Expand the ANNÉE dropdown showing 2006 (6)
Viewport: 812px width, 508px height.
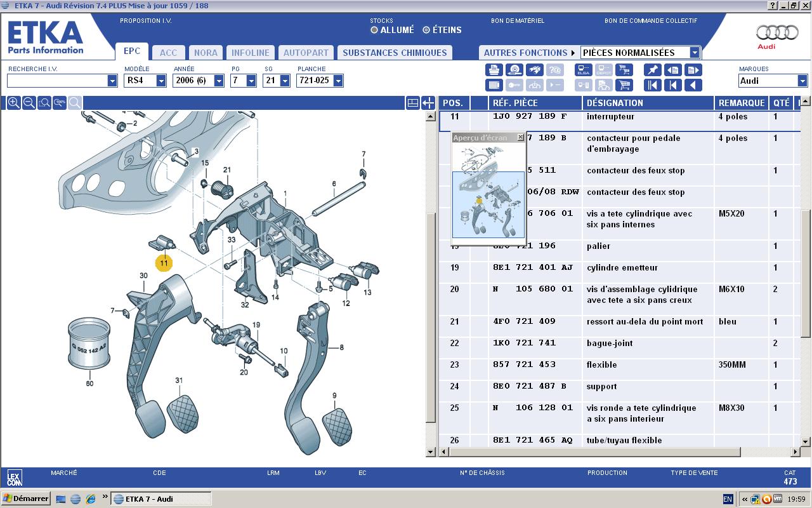(x=219, y=81)
